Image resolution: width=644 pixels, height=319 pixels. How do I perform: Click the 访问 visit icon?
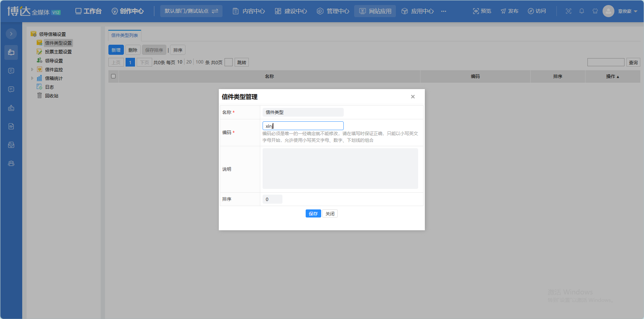pyautogui.click(x=531, y=11)
